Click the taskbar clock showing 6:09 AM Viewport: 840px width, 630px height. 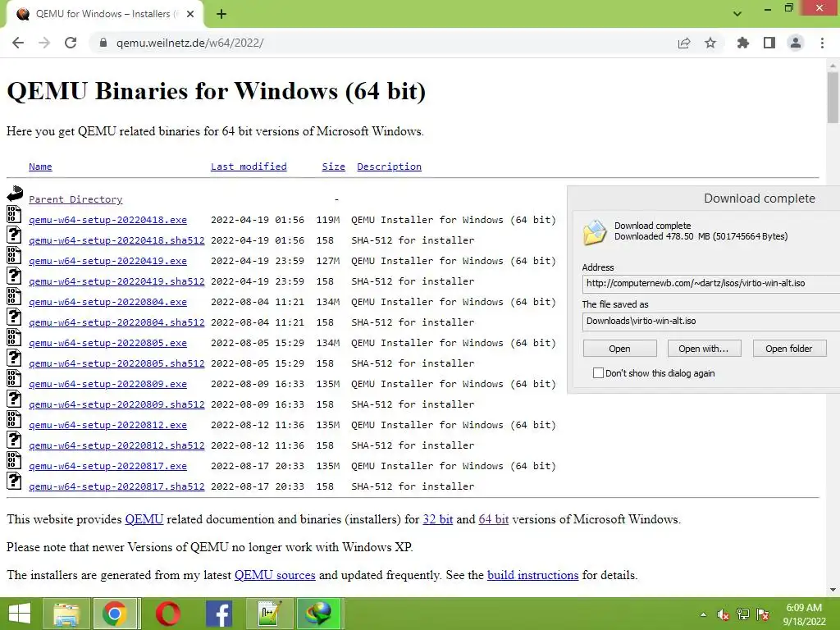tap(804, 614)
